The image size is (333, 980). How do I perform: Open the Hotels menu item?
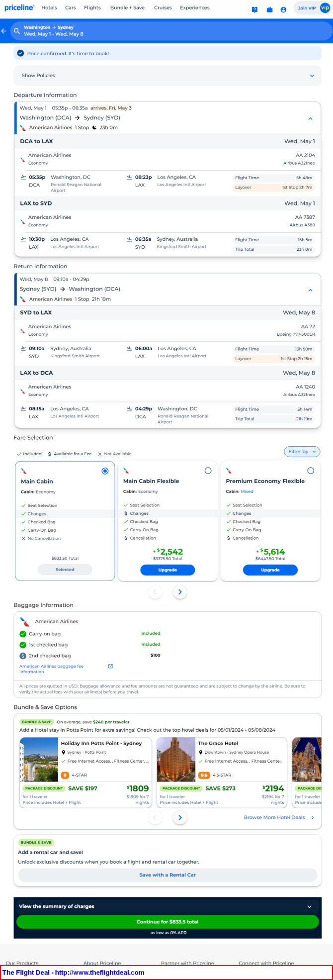[x=49, y=7]
